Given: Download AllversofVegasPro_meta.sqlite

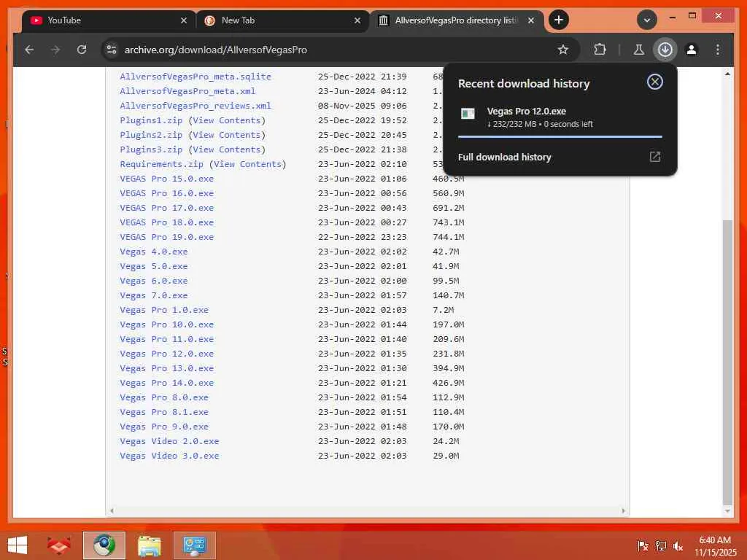Looking at the screenshot, I should [x=196, y=77].
